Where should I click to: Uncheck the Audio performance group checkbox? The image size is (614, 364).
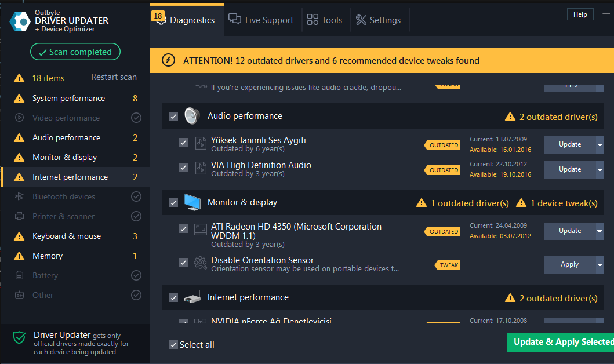(x=173, y=117)
